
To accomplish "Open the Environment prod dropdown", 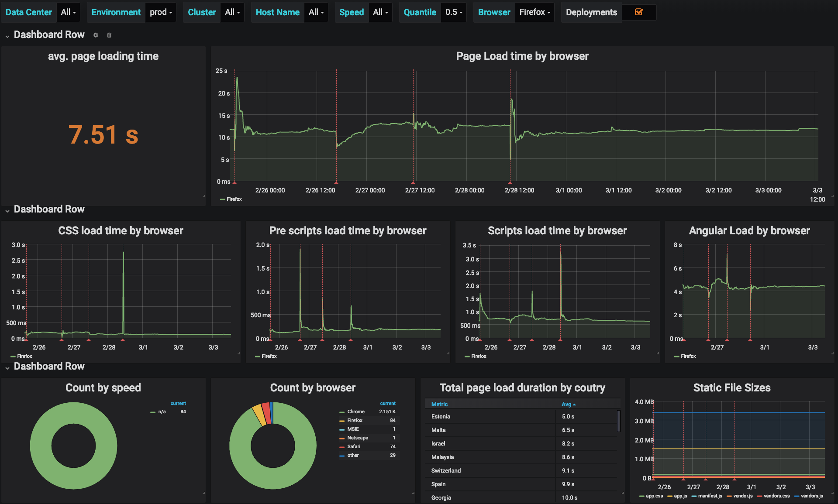I will point(161,12).
